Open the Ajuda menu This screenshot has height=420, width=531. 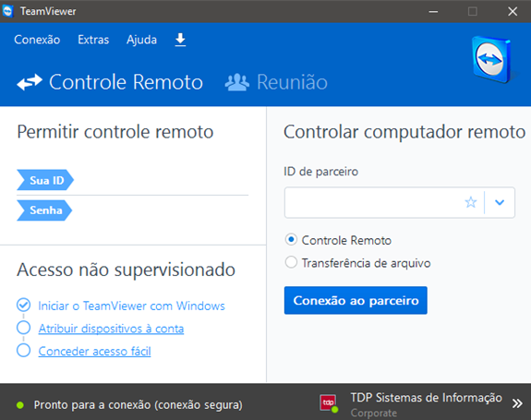141,40
